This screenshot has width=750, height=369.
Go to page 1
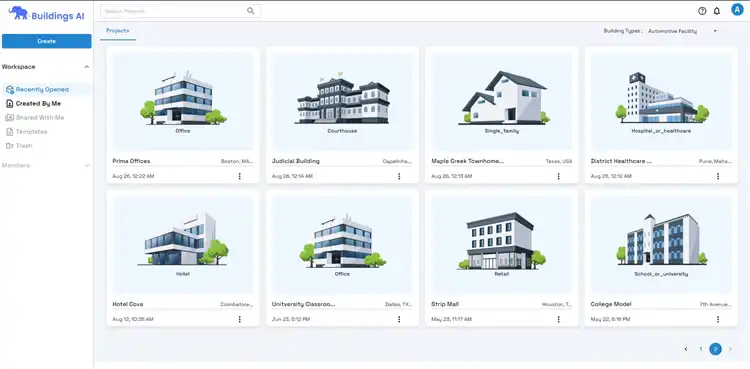tap(701, 349)
